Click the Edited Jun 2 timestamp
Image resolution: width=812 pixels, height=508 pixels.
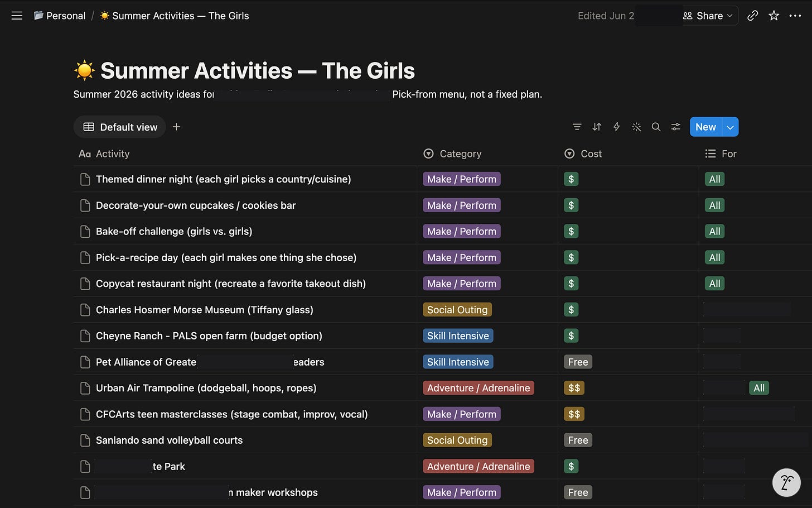click(x=606, y=16)
